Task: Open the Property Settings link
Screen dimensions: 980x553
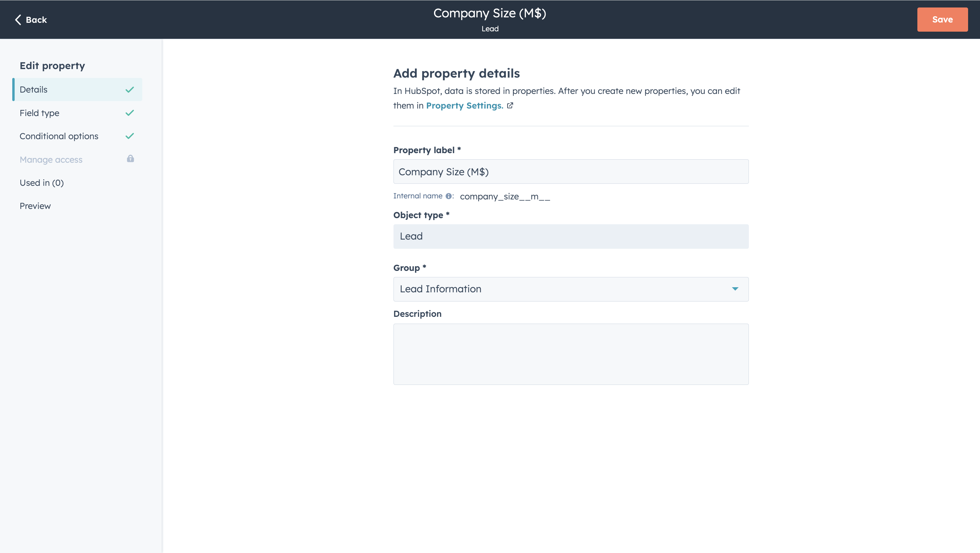Action: [x=465, y=105]
